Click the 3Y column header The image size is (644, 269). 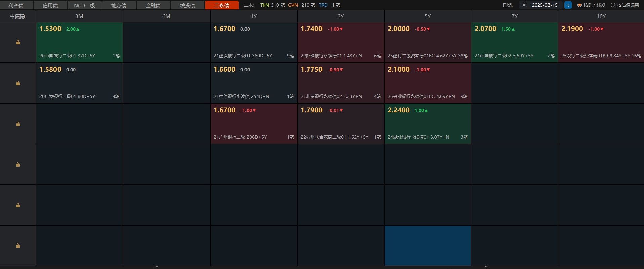click(341, 16)
